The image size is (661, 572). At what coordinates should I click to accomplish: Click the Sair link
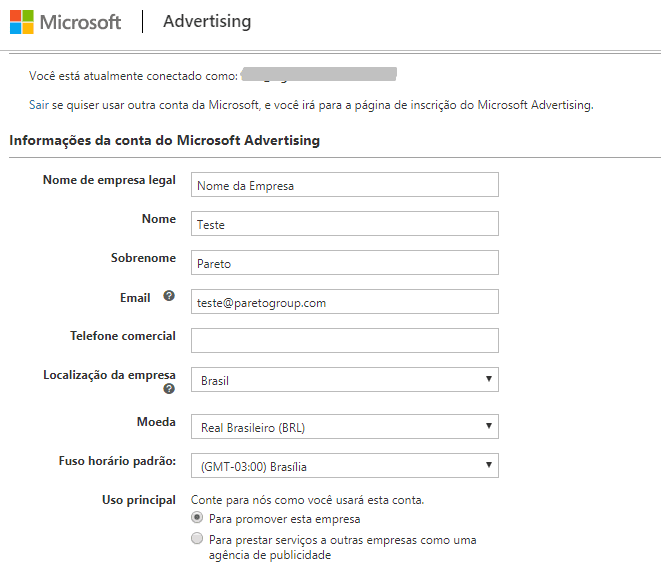39,105
